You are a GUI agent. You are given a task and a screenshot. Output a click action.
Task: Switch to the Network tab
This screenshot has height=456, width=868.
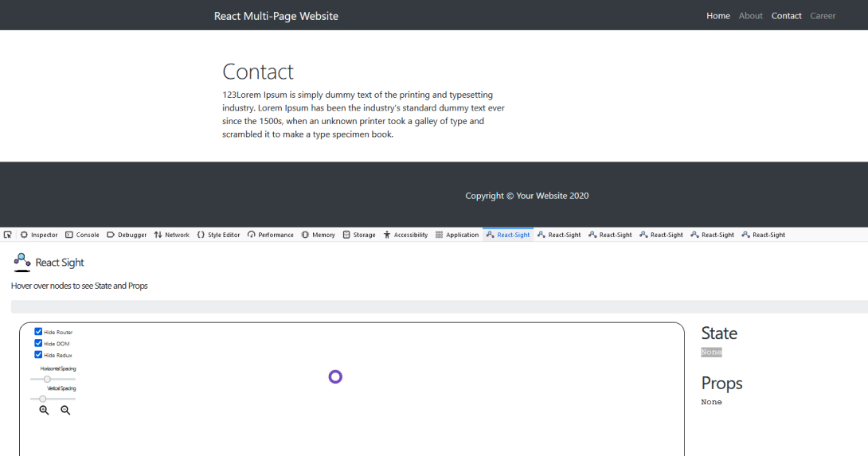[x=172, y=235]
